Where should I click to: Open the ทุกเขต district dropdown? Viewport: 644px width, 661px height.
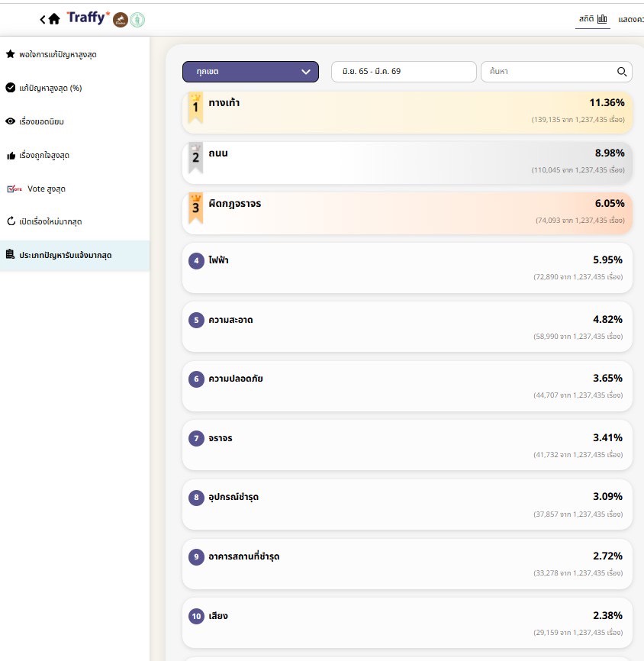point(250,72)
